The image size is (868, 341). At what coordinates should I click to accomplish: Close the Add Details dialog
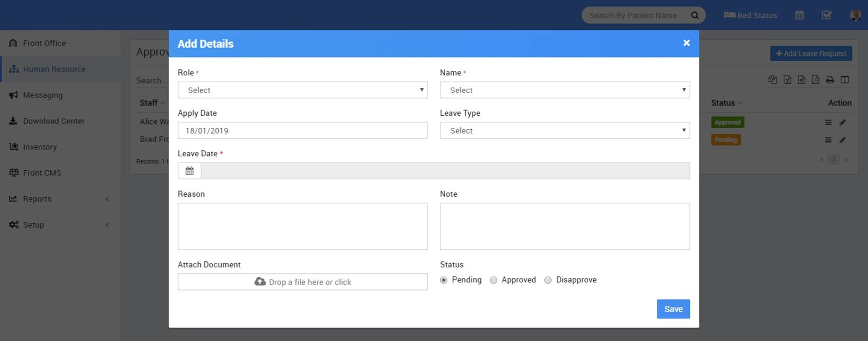tap(686, 43)
